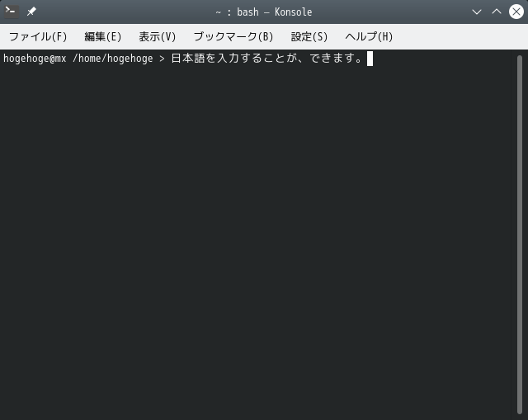The width and height of the screenshot is (528, 420).
Task: Open the 編集(E) menu
Action: 102,36
